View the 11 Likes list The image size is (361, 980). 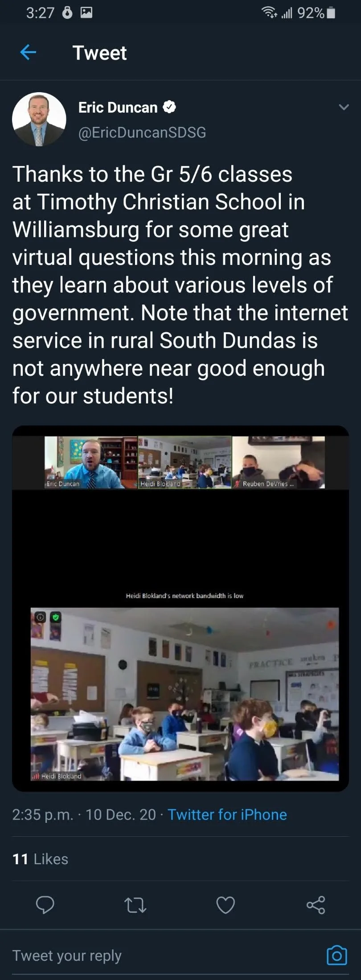pos(40,859)
